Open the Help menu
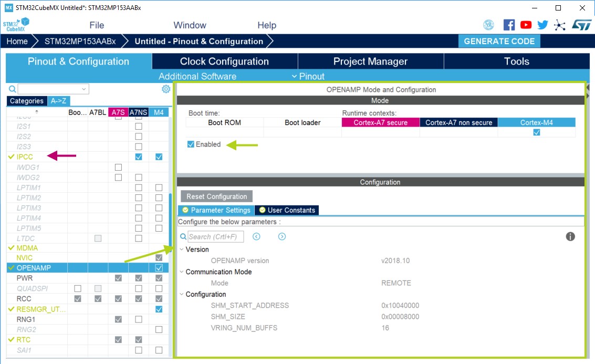This screenshot has width=595, height=364. (267, 25)
